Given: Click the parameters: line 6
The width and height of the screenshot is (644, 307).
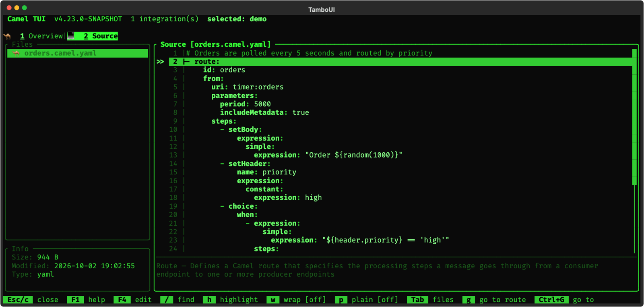Looking at the screenshot, I should (235, 95).
